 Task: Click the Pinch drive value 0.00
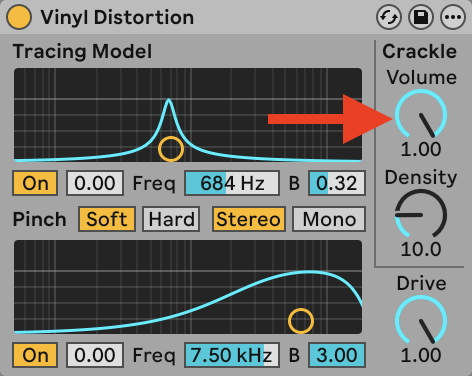pyautogui.click(x=95, y=355)
